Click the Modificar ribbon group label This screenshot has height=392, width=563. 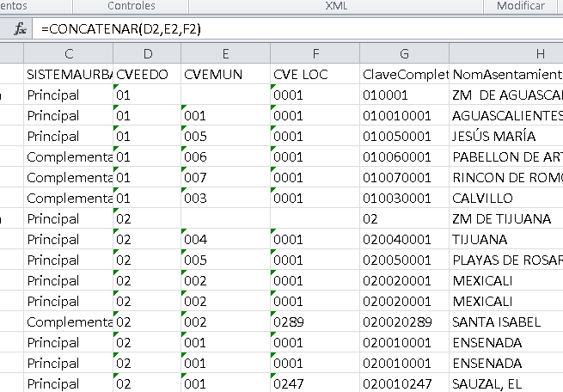[521, 6]
